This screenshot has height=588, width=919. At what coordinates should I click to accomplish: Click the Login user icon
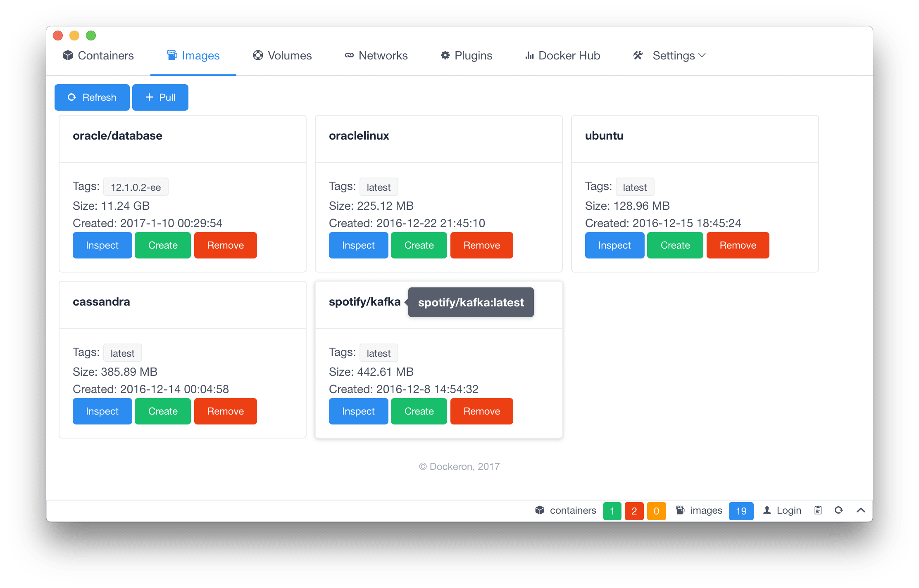click(x=767, y=510)
